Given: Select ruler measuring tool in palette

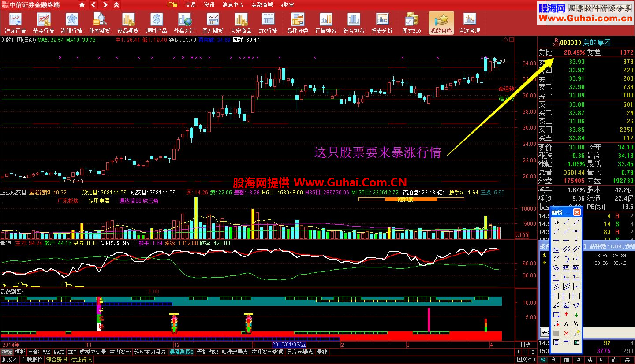Looking at the screenshot, I should click(566, 342).
